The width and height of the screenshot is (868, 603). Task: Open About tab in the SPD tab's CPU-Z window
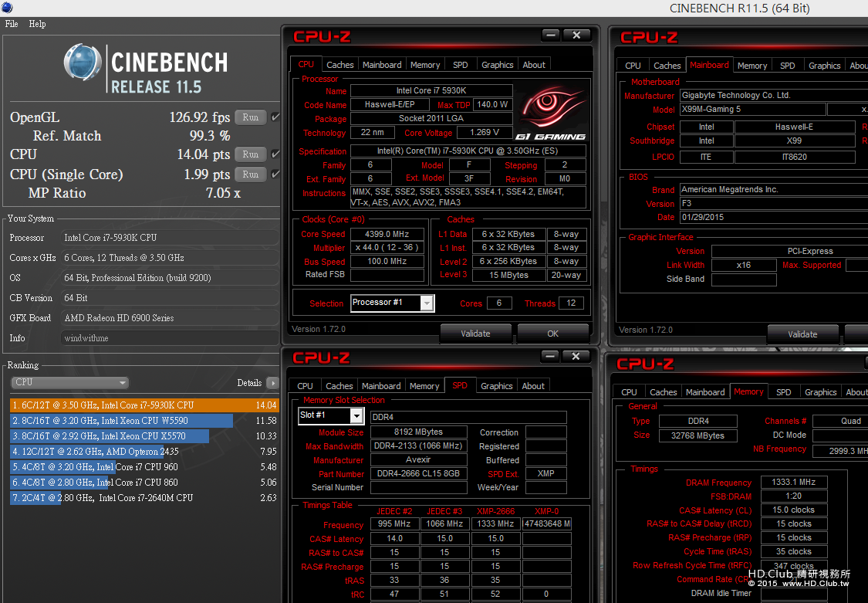[x=533, y=386]
